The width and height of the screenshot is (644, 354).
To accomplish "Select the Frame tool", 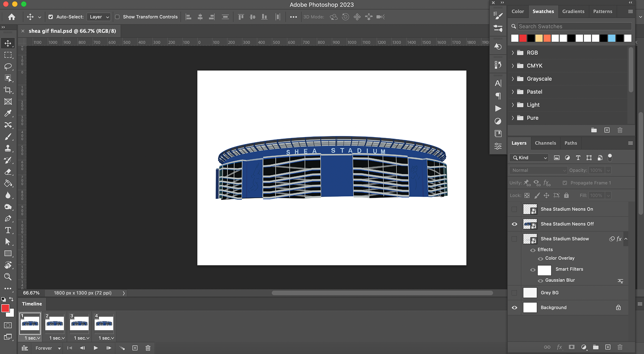I will [x=8, y=101].
